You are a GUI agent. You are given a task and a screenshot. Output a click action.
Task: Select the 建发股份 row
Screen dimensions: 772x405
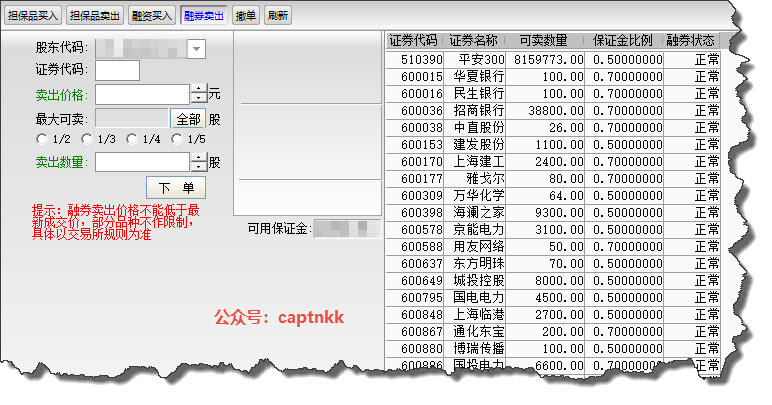[553, 145]
